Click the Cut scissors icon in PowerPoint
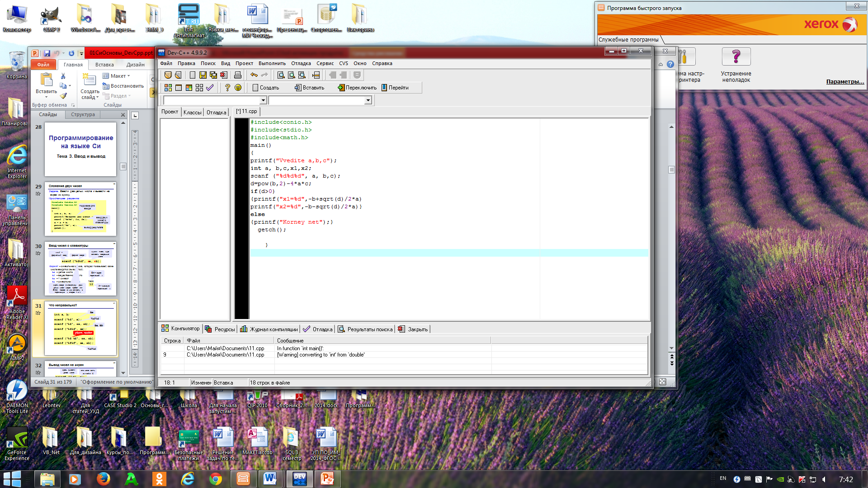The image size is (868, 488). tap(63, 76)
